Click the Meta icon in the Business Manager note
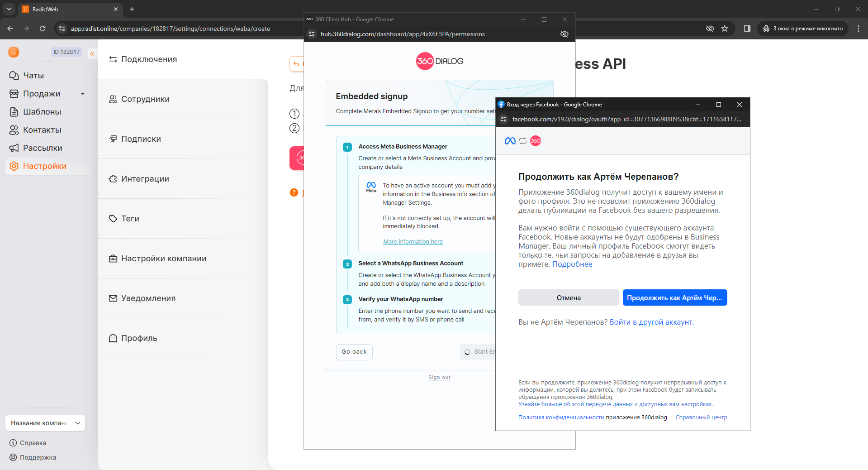Screen dimensions: 868x470 click(371, 187)
